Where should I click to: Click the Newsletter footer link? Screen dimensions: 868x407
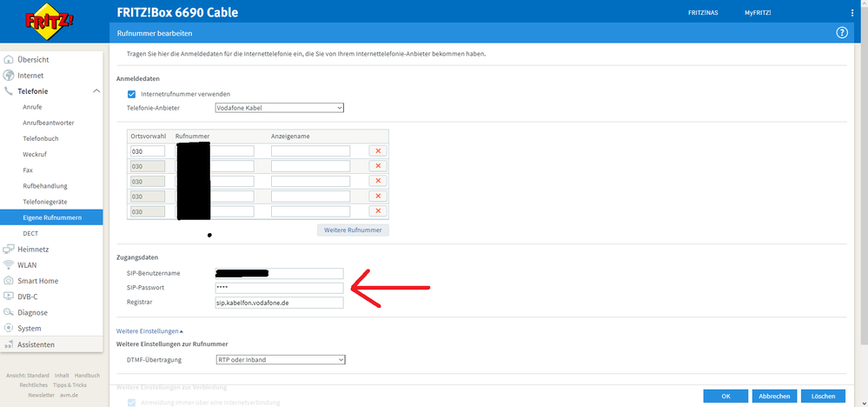pos(42,395)
